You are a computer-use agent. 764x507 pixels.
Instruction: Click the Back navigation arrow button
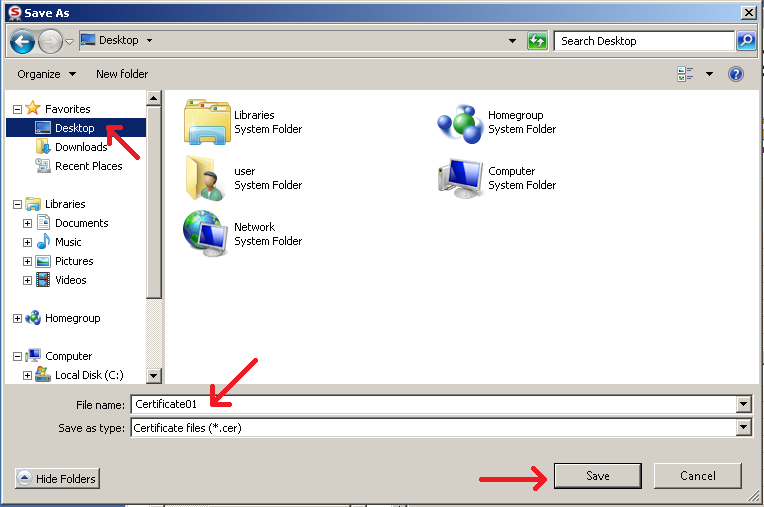[x=23, y=41]
